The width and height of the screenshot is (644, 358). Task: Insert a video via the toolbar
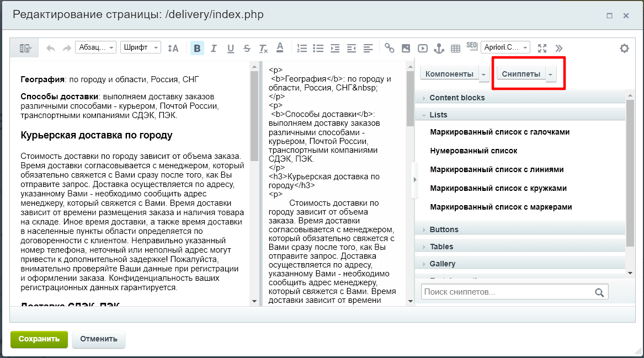[422, 48]
